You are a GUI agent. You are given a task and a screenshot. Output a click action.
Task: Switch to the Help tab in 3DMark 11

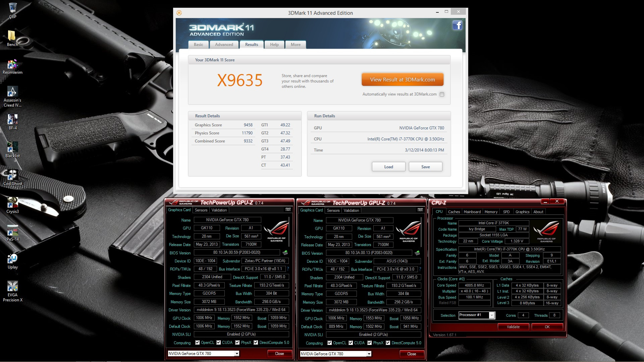tap(274, 45)
